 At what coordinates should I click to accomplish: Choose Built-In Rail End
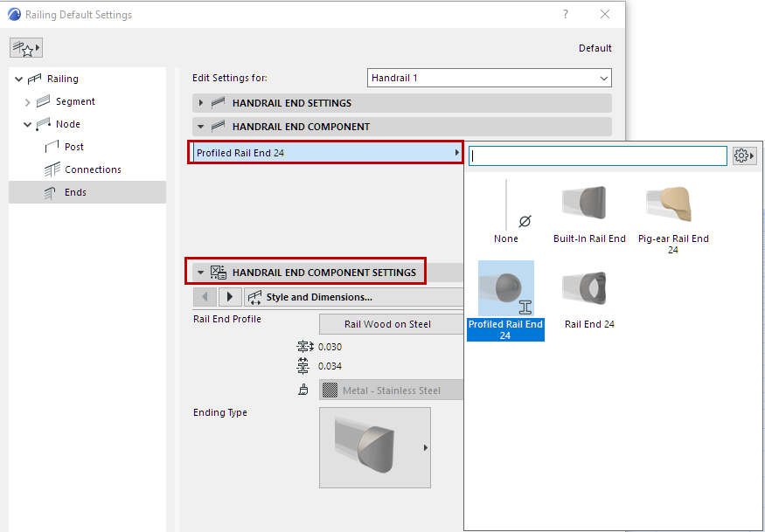click(589, 211)
